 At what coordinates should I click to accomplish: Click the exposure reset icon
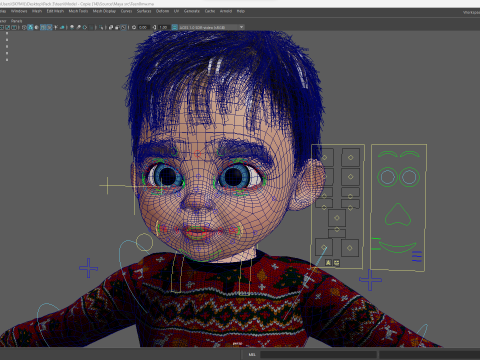[x=134, y=27]
